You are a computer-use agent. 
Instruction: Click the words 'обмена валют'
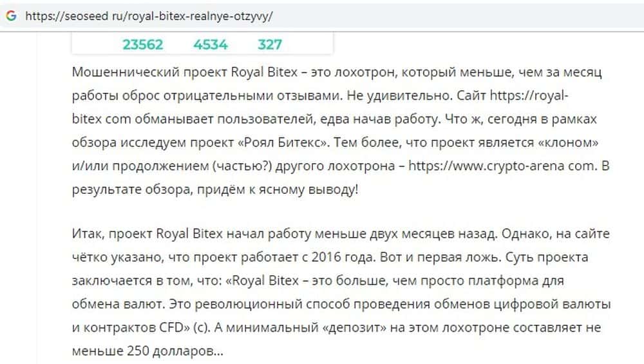point(117,305)
